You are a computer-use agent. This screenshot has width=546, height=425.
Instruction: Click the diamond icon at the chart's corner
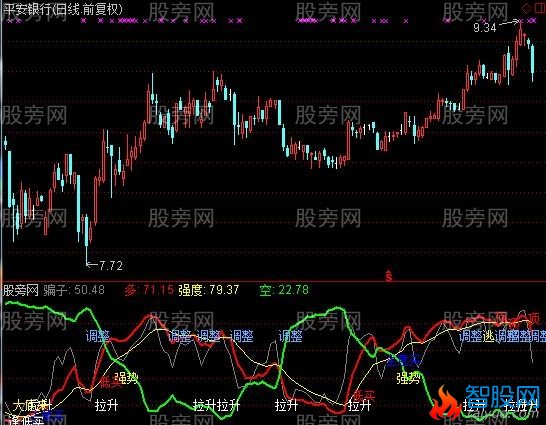tap(526, 9)
